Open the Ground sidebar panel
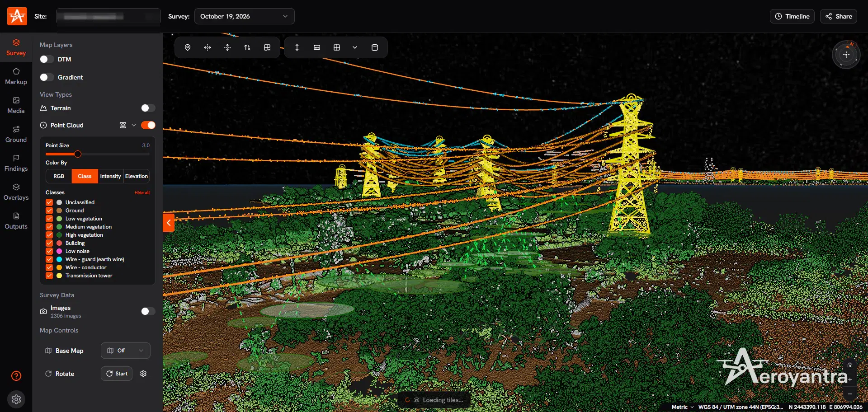The height and width of the screenshot is (412, 868). point(16,134)
